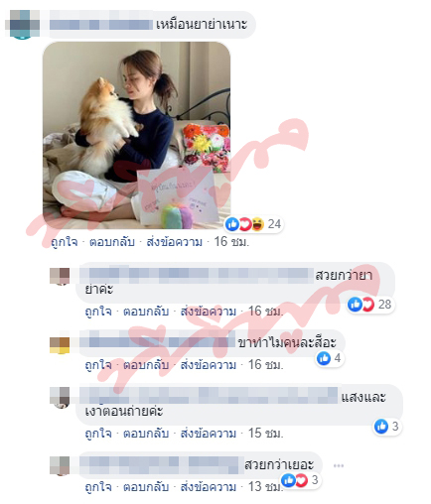431x504 pixels.
Task: Click ตอบกลับ under the photo comment
Action: pos(112,242)
